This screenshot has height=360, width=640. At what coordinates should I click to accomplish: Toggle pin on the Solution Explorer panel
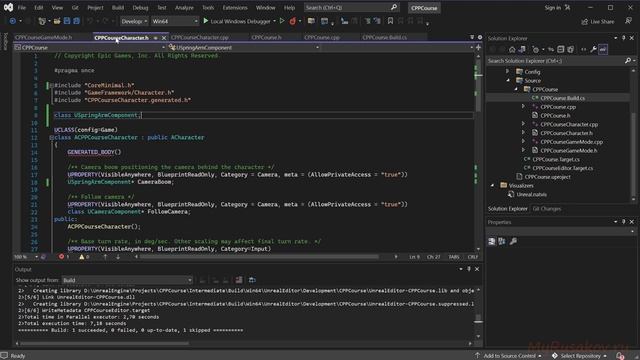(624, 38)
